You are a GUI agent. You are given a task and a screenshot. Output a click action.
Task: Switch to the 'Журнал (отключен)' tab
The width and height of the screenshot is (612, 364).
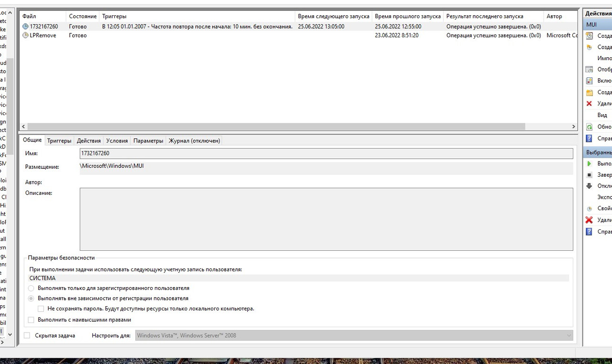point(194,140)
